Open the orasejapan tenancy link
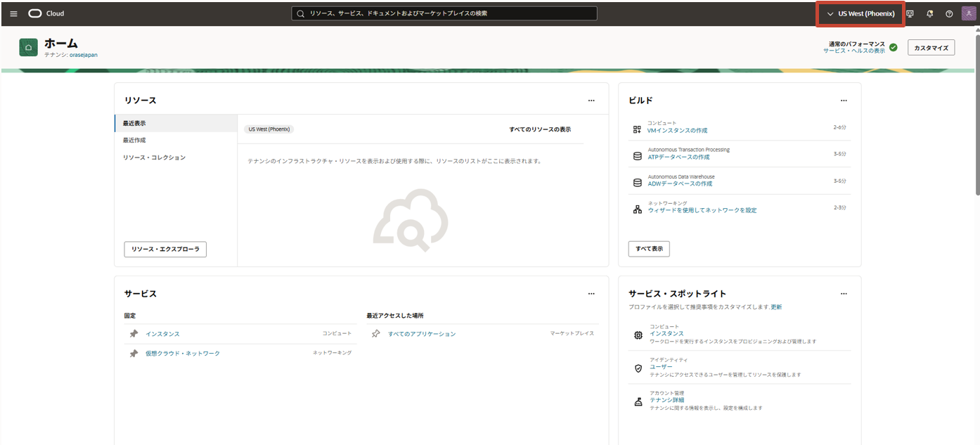 (x=84, y=55)
